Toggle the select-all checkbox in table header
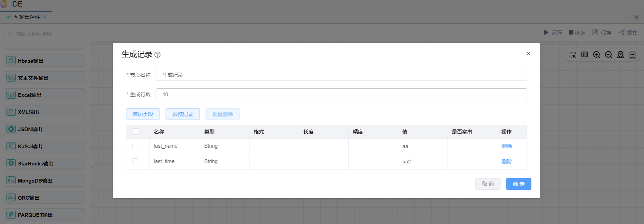The image size is (644, 224). tap(135, 132)
